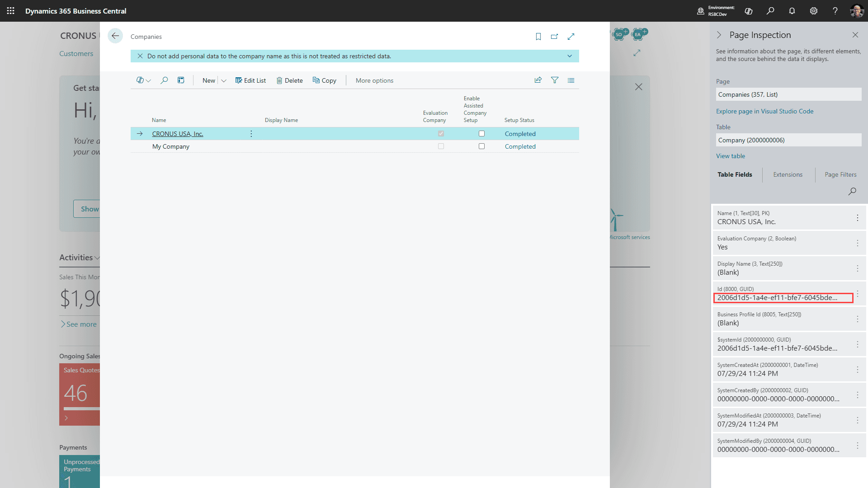The height and width of the screenshot is (488, 868).
Task: Open the Tell Me search magnifier
Action: click(770, 11)
